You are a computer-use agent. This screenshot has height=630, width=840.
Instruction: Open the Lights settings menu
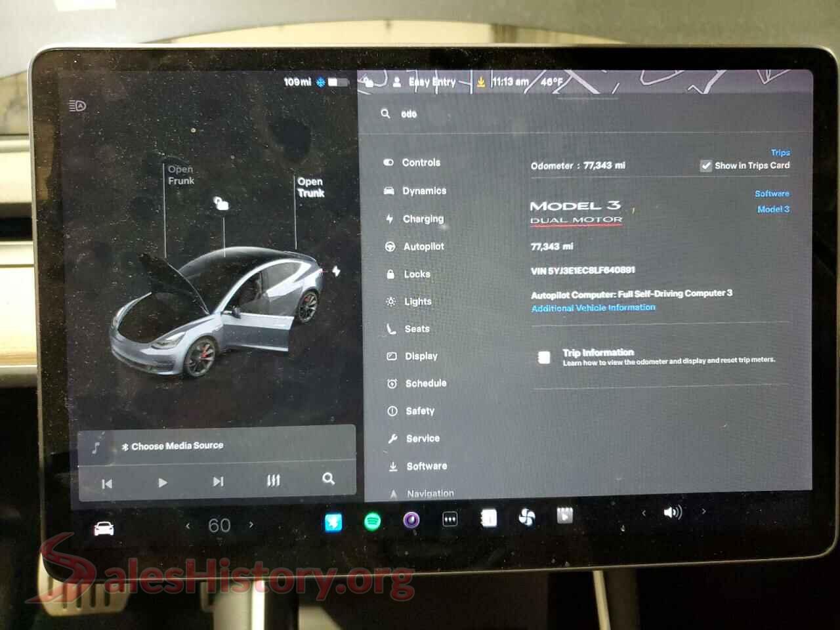(x=409, y=302)
